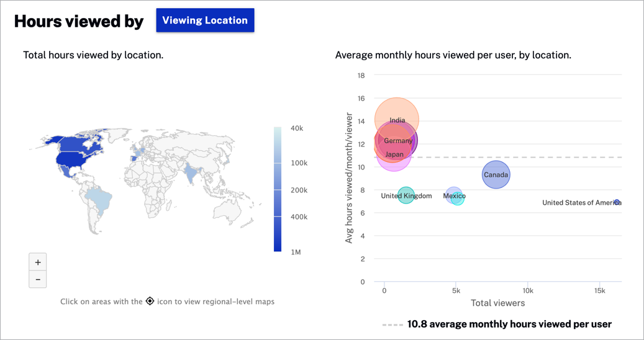644x340 pixels.
Task: Click the target icon in the map caption
Action: [x=150, y=302]
